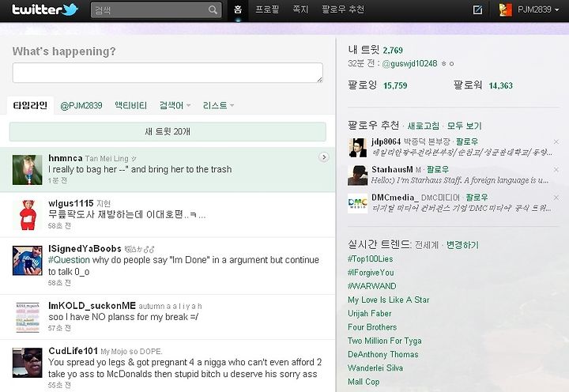The height and width of the screenshot is (392, 569).
Task: Click the search magnifier icon
Action: 213,9
